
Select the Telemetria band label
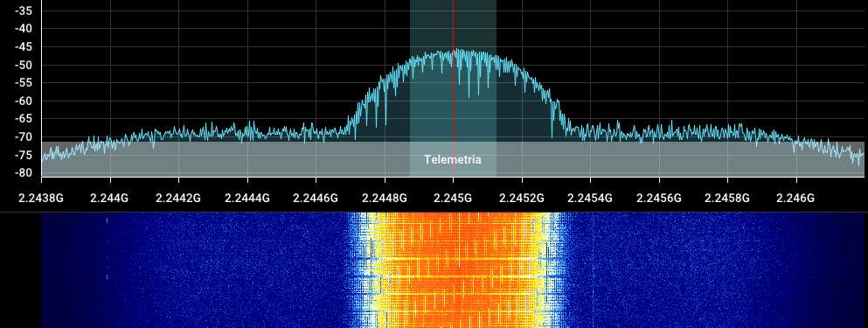pyautogui.click(x=452, y=159)
